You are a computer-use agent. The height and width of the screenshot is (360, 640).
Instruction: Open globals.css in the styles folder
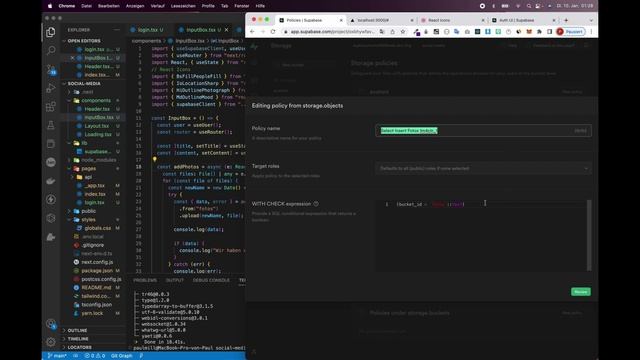point(98,228)
